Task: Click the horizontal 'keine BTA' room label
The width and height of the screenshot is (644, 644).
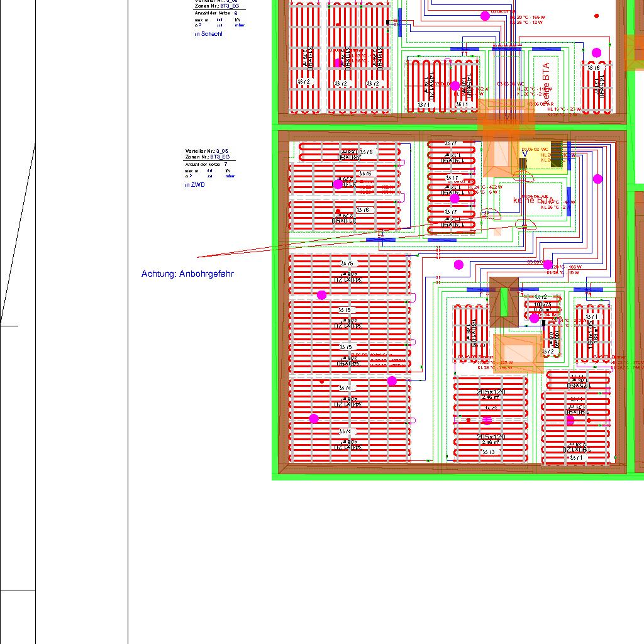Action: tap(532, 200)
